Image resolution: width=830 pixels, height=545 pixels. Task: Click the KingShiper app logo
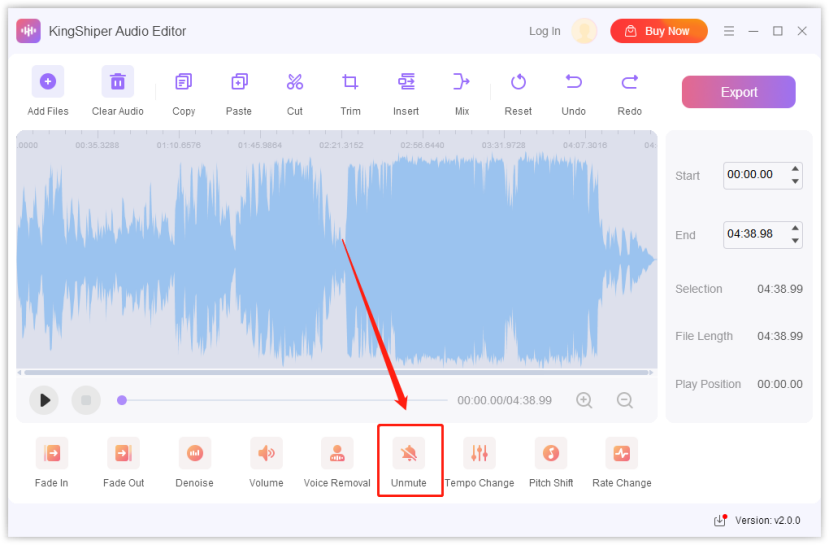click(x=29, y=31)
